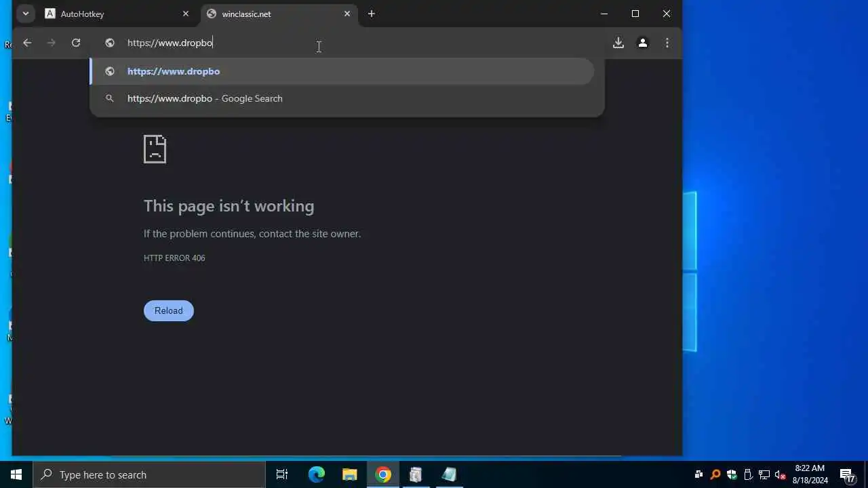The image size is (868, 488).
Task: Launch Microsoft Edge from taskbar
Action: 317,474
